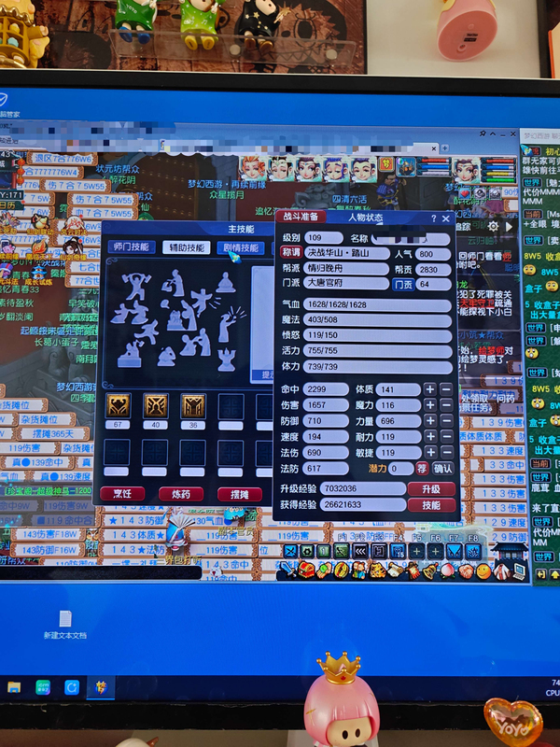560x747 pixels.
Task: Increase 力量 with its plus button
Action: tap(430, 421)
